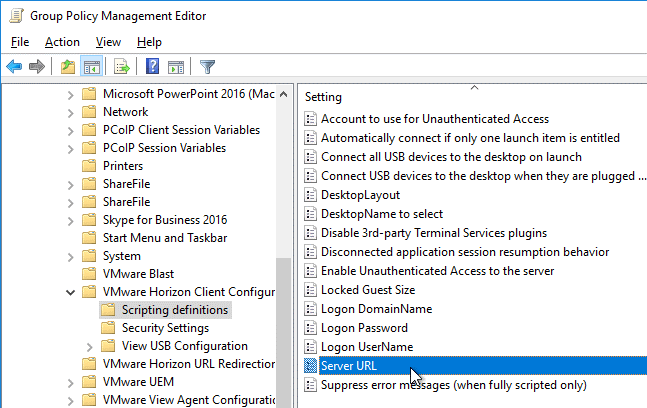The width and height of the screenshot is (647, 408).
Task: Expand the Skype for Business 2016 node
Action: (x=71, y=221)
